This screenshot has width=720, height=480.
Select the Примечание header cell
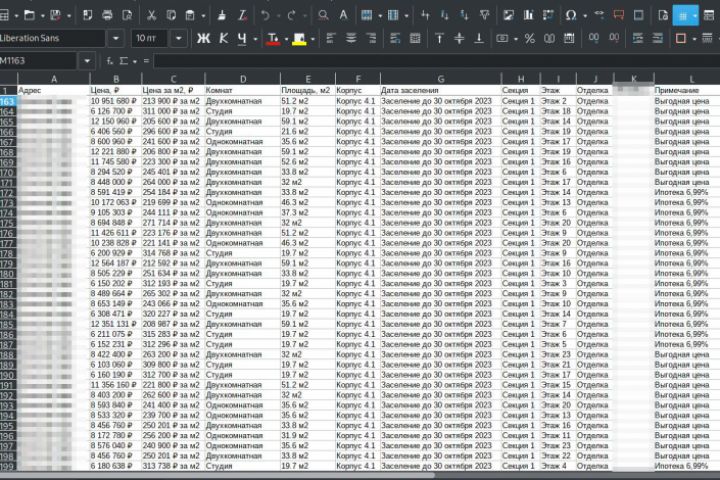[x=686, y=90]
